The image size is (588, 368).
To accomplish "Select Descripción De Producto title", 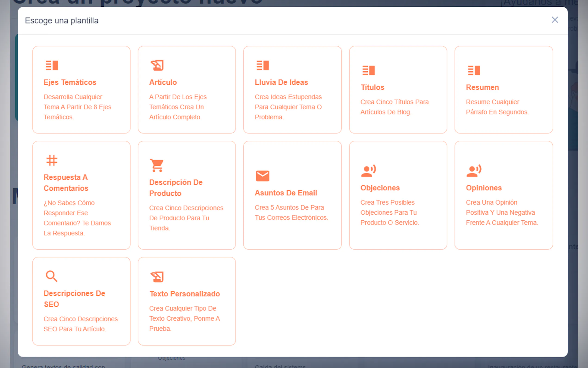I will [175, 188].
